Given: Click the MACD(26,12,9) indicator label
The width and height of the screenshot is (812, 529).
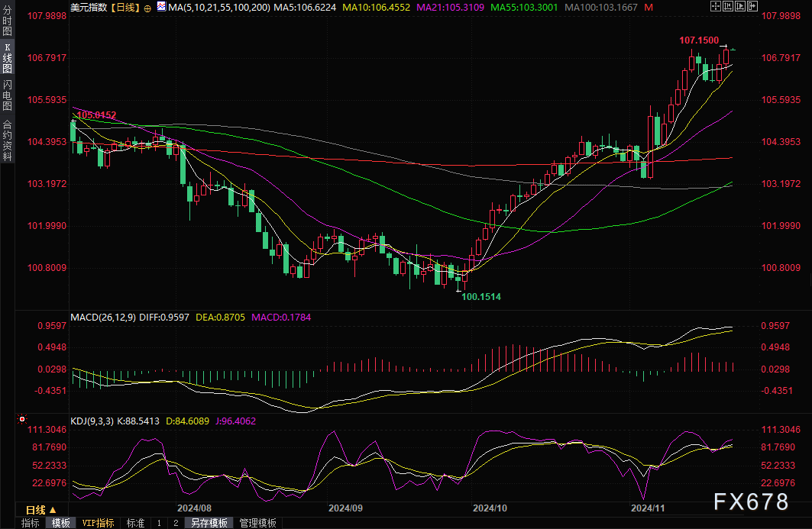Looking at the screenshot, I should [x=102, y=317].
